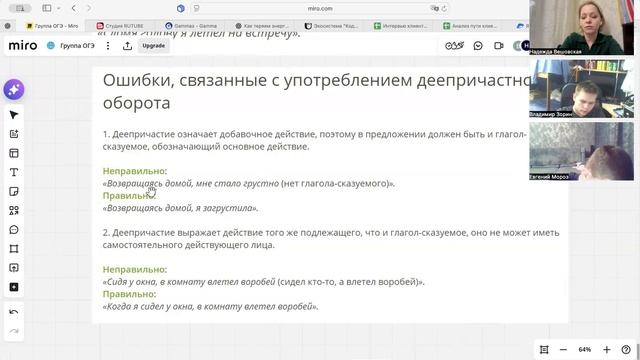Open the Upload tool in sidebar
This screenshot has height=360, width=640.
click(x=14, y=268)
